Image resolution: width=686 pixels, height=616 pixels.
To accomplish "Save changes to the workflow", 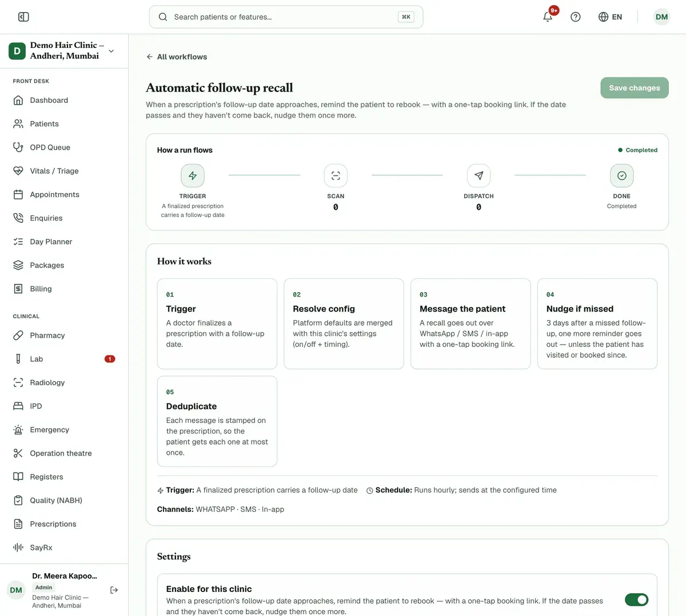I will pyautogui.click(x=635, y=87).
